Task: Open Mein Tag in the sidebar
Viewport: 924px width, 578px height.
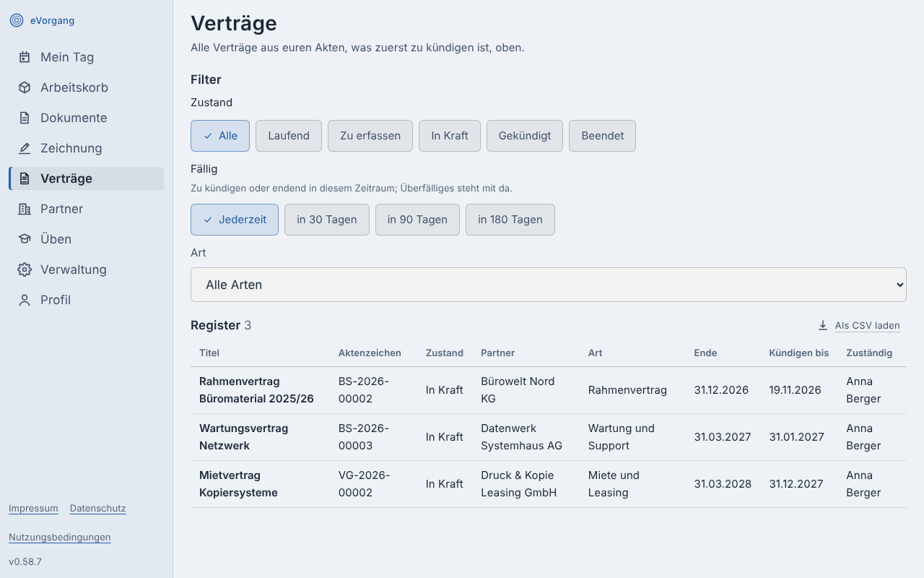Action: tap(86, 57)
